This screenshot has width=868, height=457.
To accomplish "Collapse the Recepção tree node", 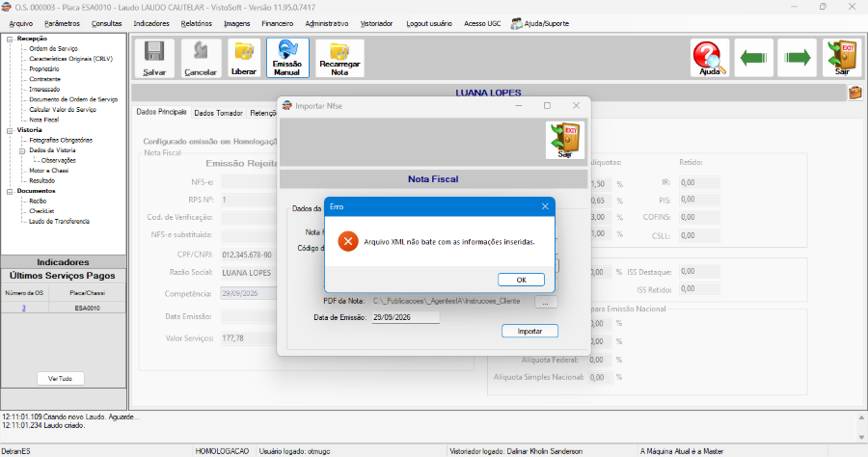I will [x=10, y=39].
